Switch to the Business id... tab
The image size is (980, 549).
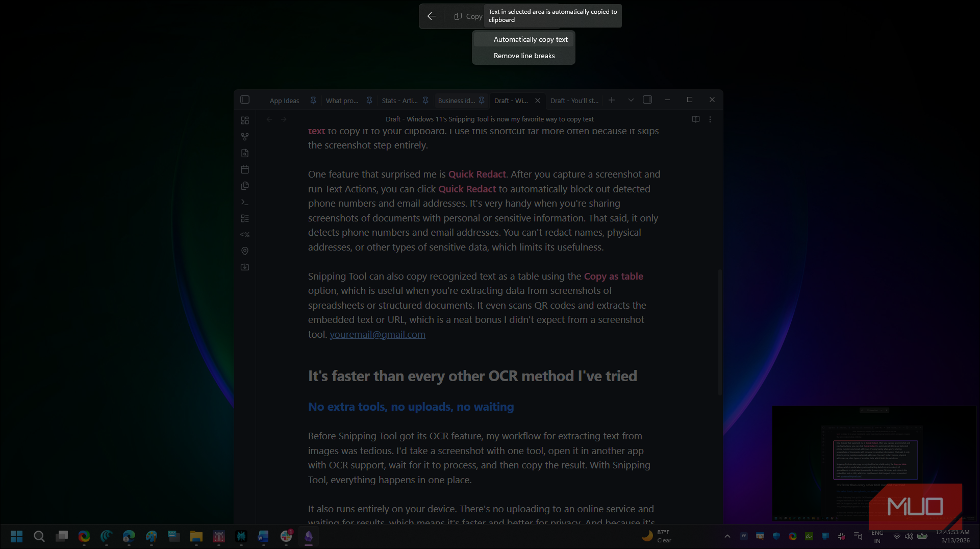(456, 101)
